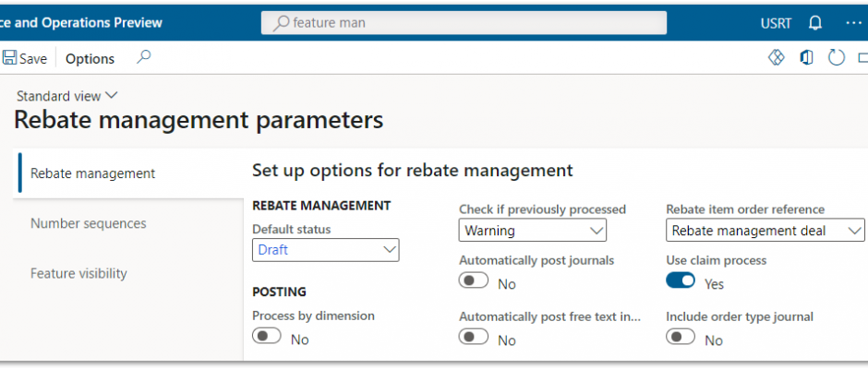Screen dimensions: 868x369
Task: Open the Default status dropdown
Action: [x=325, y=250]
